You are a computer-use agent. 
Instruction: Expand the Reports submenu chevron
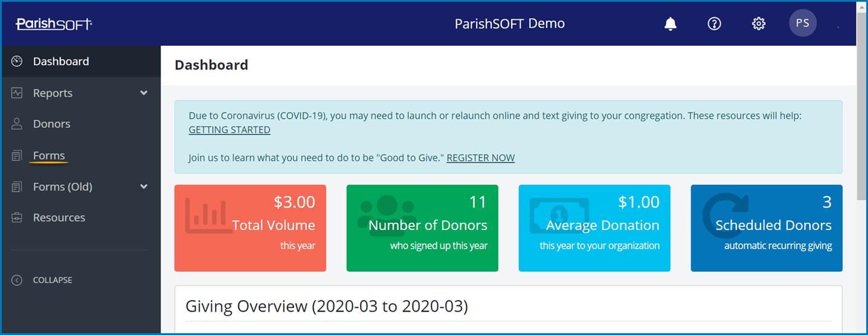(x=144, y=93)
